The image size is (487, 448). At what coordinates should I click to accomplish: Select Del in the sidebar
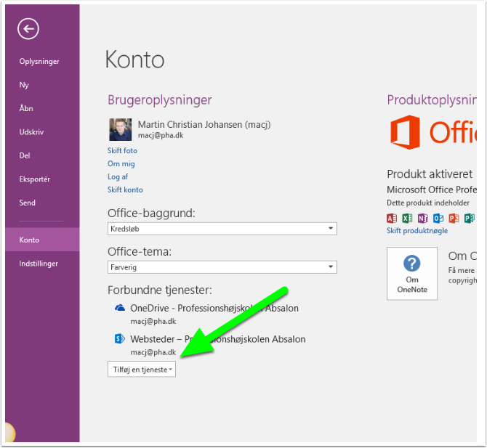[25, 155]
